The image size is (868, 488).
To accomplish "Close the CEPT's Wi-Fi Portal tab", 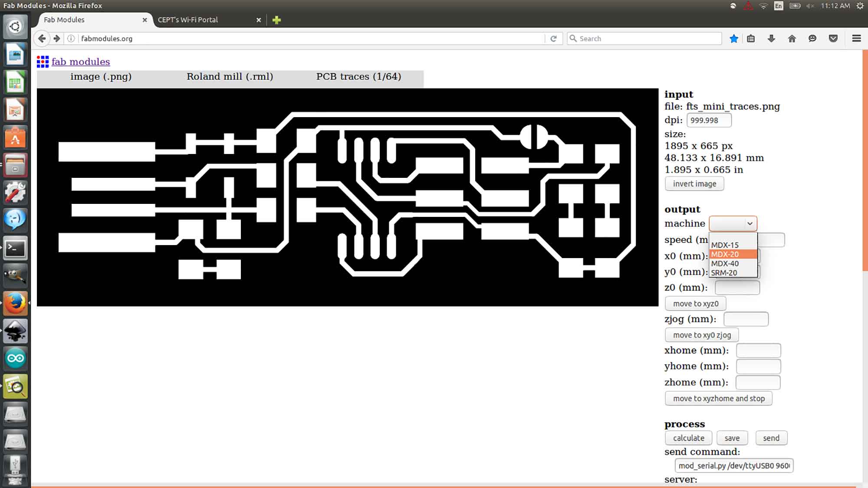I will pyautogui.click(x=259, y=20).
